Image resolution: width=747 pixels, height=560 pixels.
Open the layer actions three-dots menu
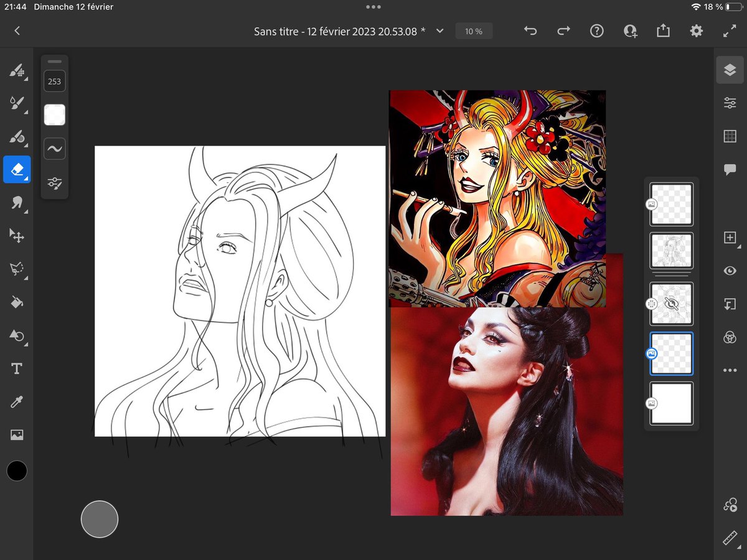(x=730, y=371)
